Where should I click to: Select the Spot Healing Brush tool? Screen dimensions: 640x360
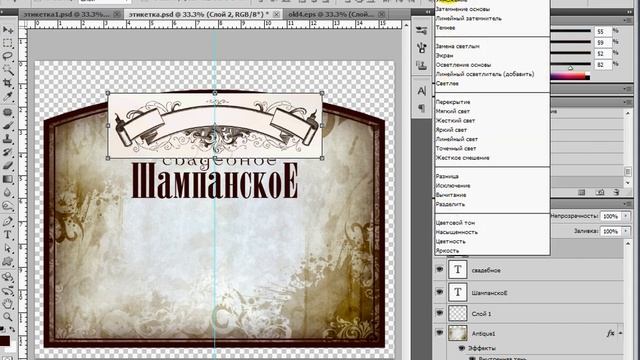[8, 112]
